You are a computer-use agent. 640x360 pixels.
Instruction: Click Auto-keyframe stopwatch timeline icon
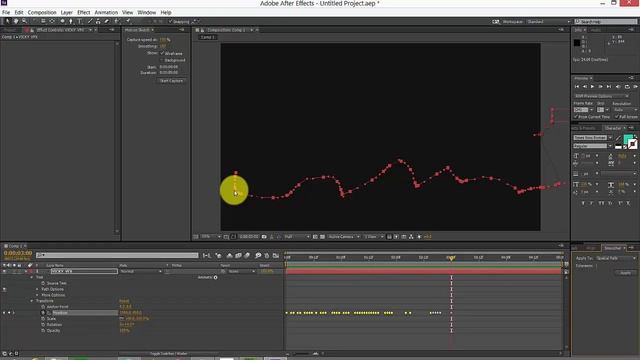(267, 256)
